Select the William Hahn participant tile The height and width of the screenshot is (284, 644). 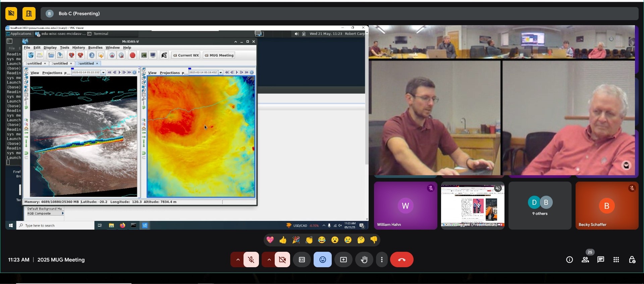(406, 206)
